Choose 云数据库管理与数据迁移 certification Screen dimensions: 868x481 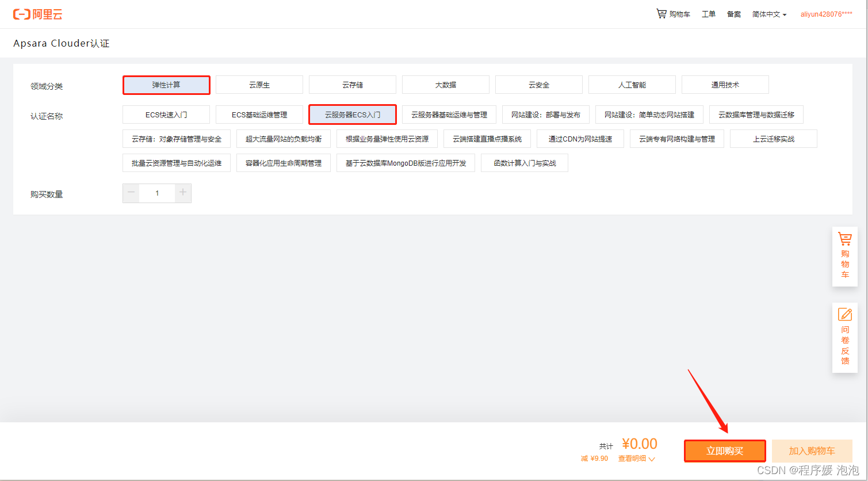point(756,114)
